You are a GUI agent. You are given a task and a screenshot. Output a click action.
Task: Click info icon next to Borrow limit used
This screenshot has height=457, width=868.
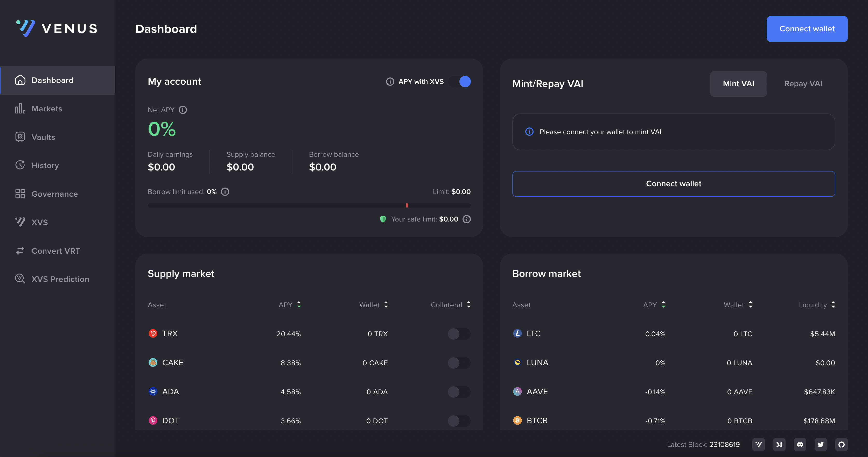pyautogui.click(x=225, y=192)
